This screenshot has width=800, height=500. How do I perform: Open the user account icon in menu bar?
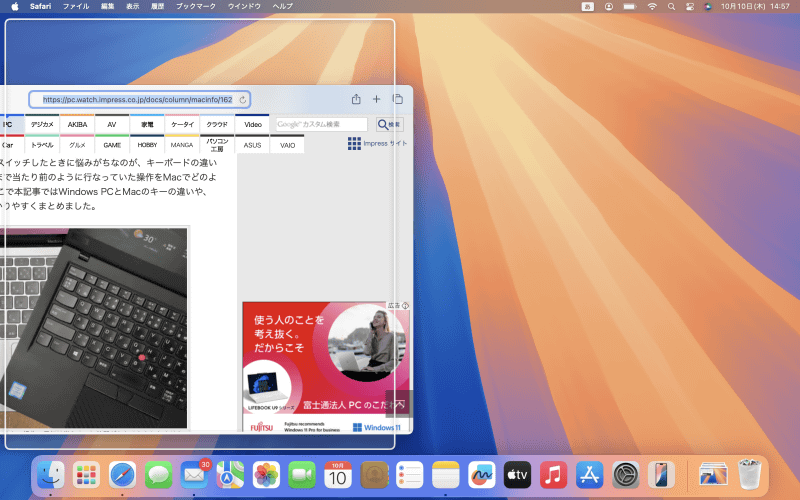point(609,7)
